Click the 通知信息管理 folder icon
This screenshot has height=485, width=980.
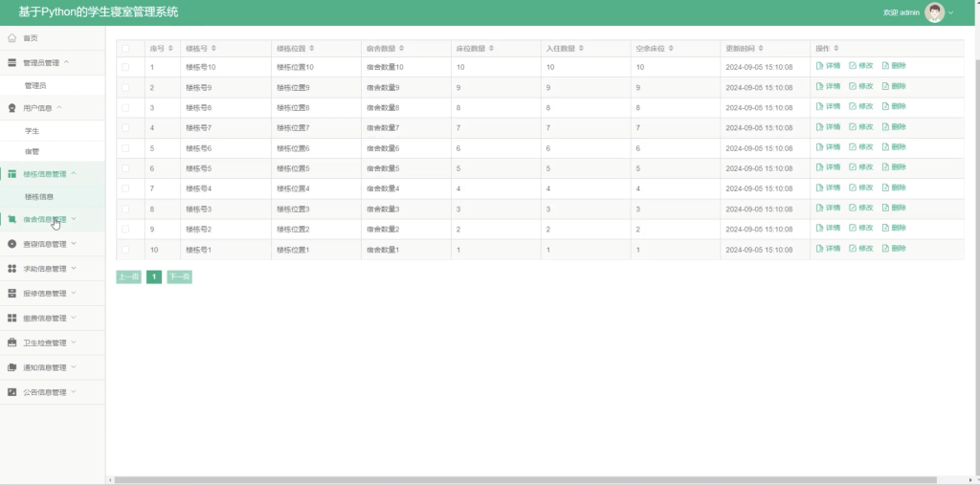(11, 367)
